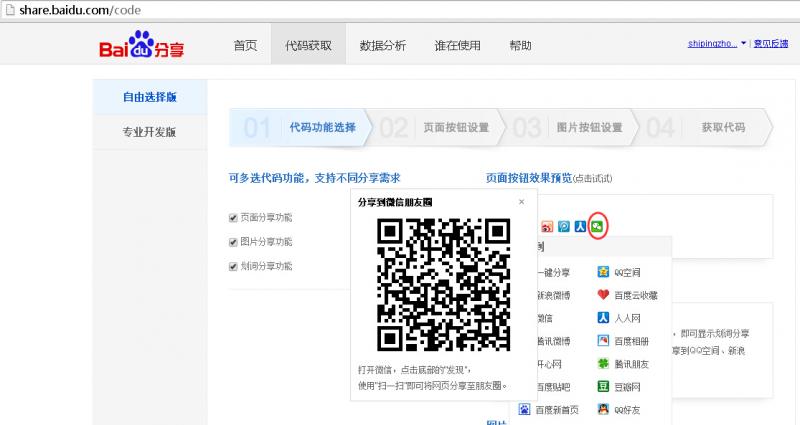Go to step 03 图片按钮设置

pyautogui.click(x=568, y=128)
